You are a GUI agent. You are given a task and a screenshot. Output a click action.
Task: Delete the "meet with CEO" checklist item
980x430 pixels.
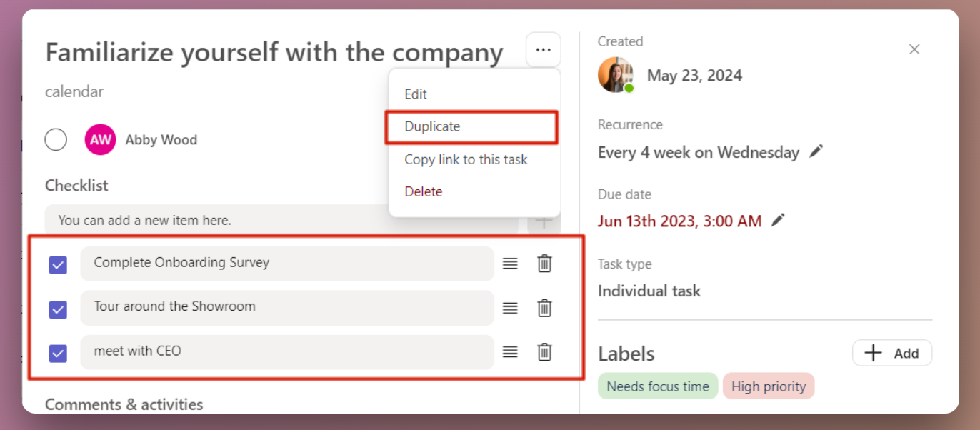(544, 352)
